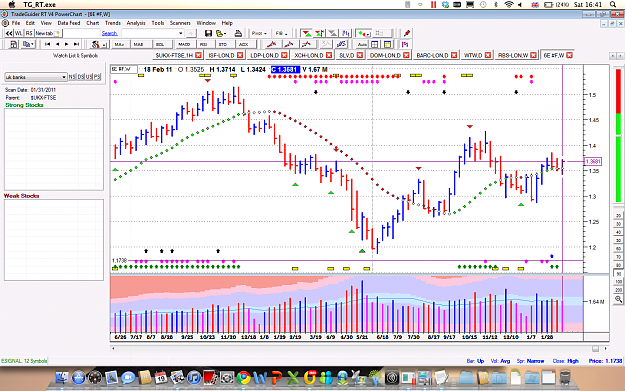The image size is (625, 391).
Task: Click the double left arrow collapse button
Action: tap(8, 33)
